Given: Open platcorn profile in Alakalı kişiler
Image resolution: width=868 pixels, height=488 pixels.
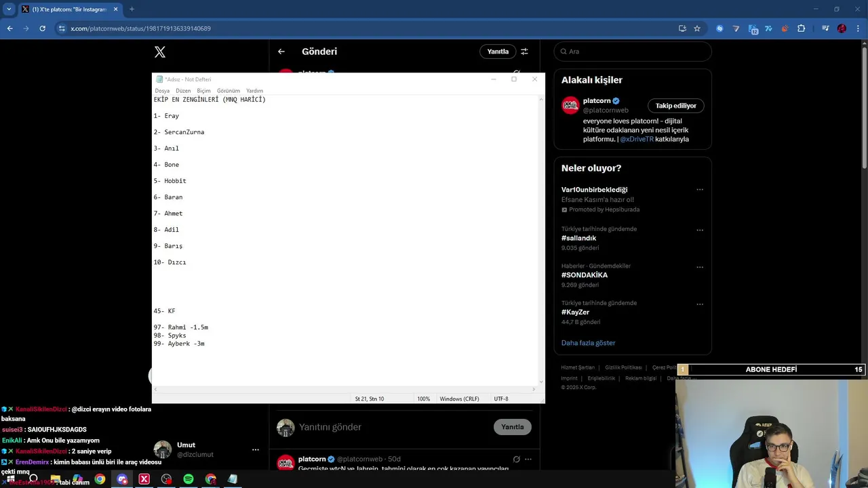Looking at the screenshot, I should 597,101.
